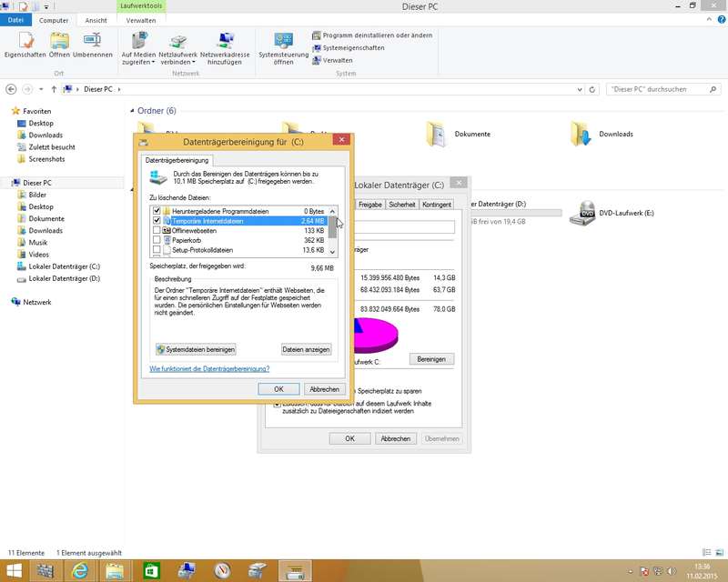This screenshot has height=582, width=728.
Task: Go up one folder level arrow
Action: click(x=54, y=89)
